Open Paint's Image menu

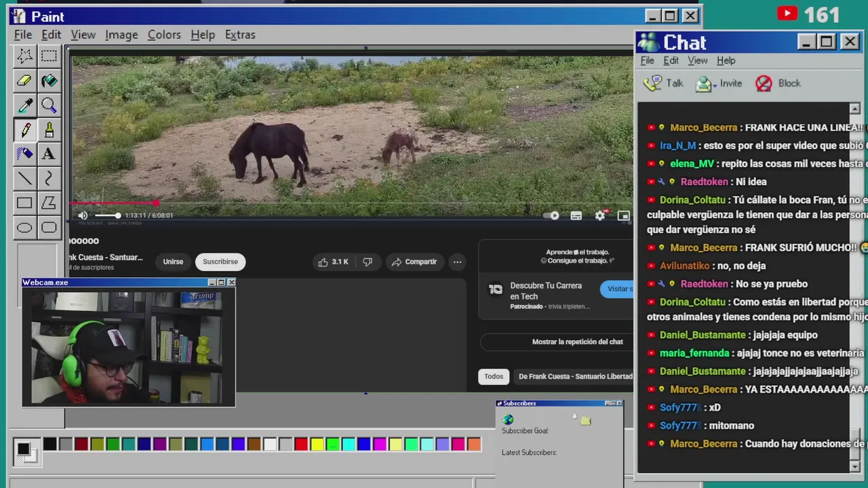coord(121,35)
